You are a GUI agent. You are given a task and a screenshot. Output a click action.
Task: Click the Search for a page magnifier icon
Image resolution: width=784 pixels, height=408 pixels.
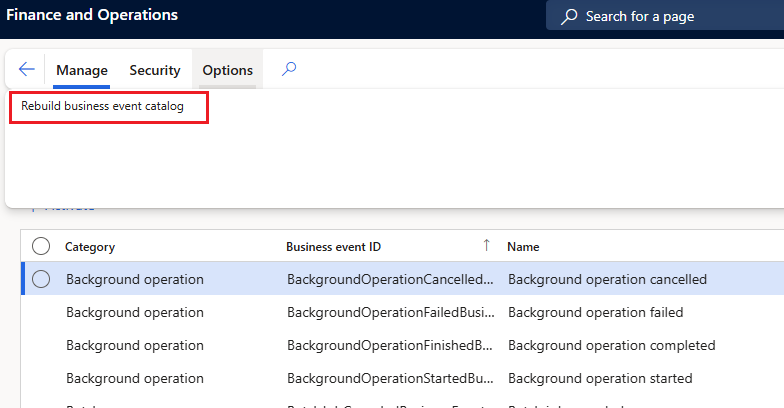point(569,16)
